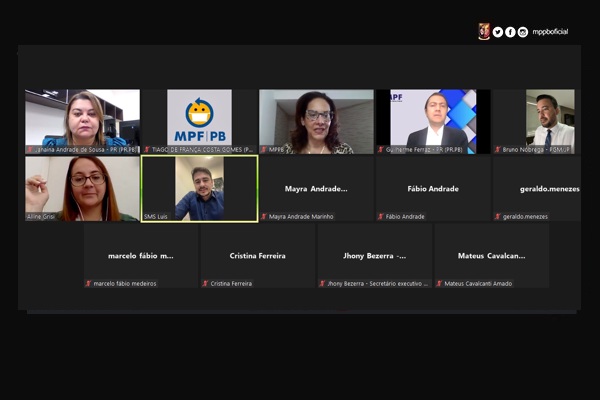The width and height of the screenshot is (600, 400).
Task: Click the Alline Grisi name label
Action: (41, 217)
